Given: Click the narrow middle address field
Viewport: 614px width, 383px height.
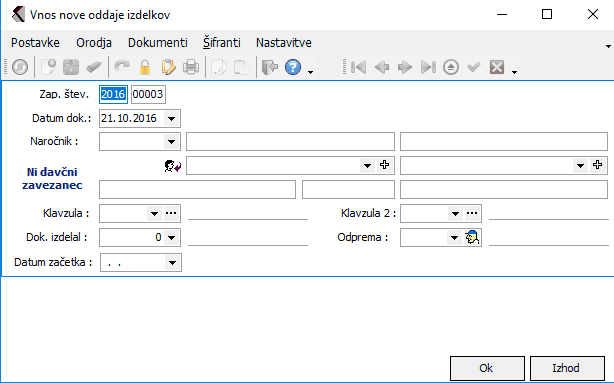Looking at the screenshot, I should [348, 190].
